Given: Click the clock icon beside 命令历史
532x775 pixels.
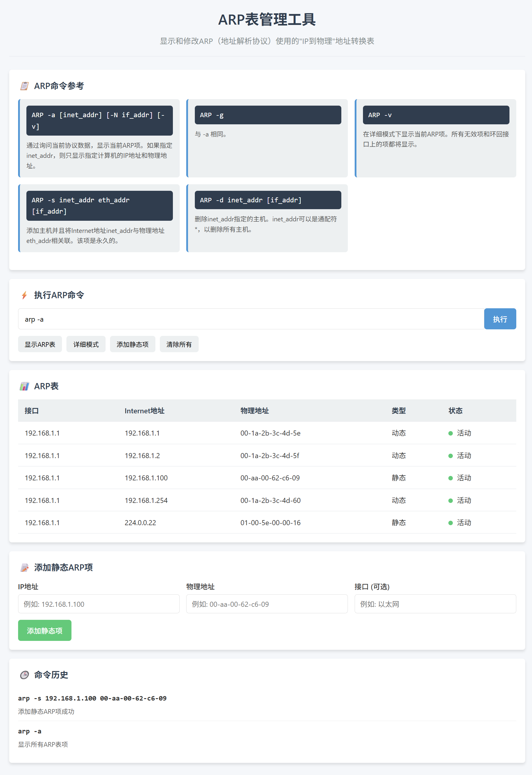Looking at the screenshot, I should [24, 675].
